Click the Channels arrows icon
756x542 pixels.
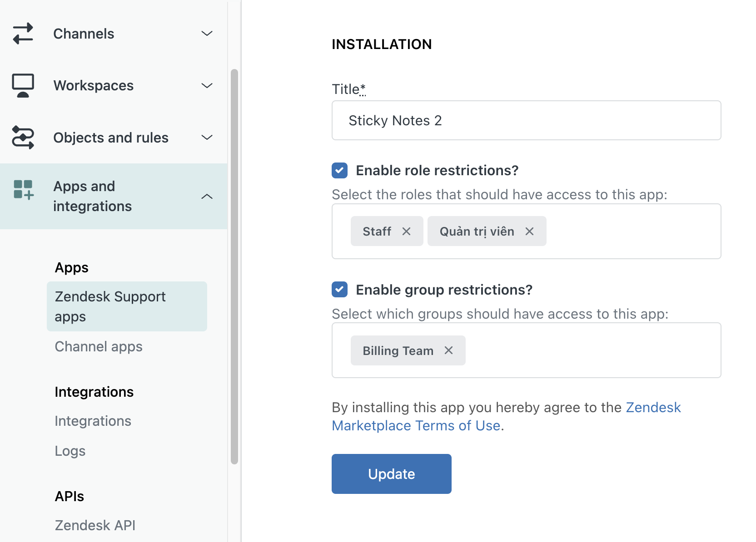tap(23, 34)
